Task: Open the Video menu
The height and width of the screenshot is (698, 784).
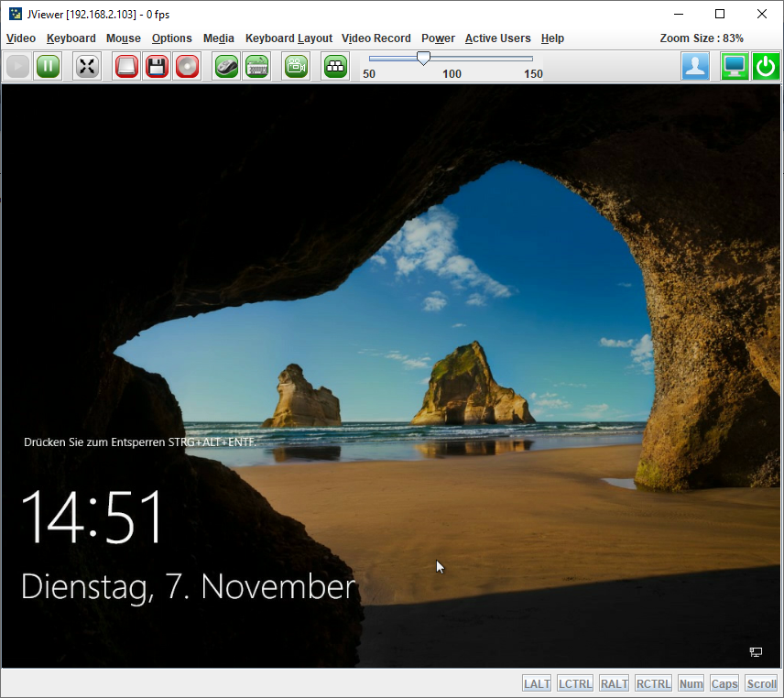Action: [21, 38]
